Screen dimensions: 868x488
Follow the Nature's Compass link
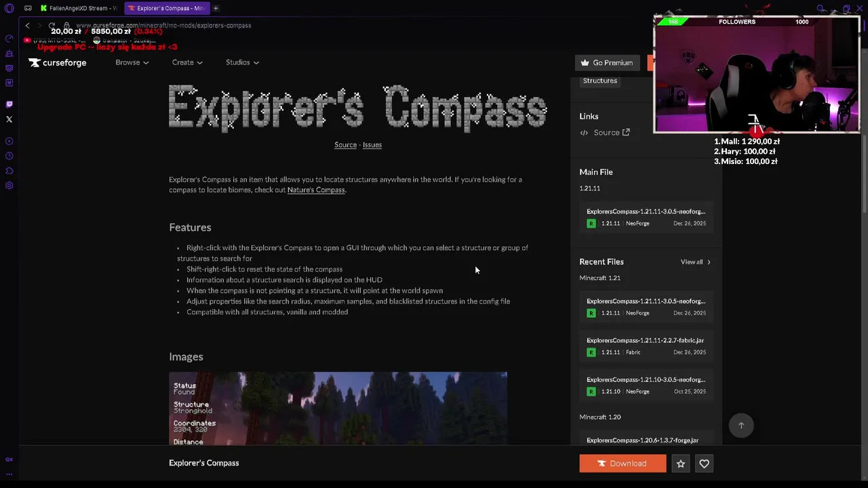[316, 190]
